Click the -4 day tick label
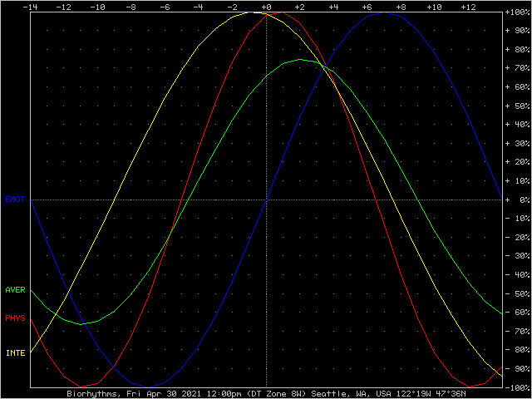This screenshot has height=399, width=532. 198,7
